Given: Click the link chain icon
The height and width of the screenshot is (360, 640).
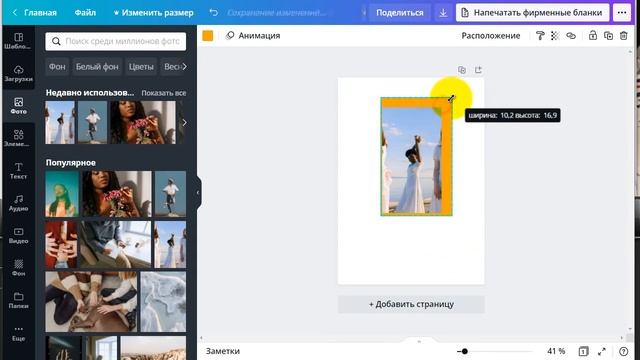Looking at the screenshot, I should point(571,36).
